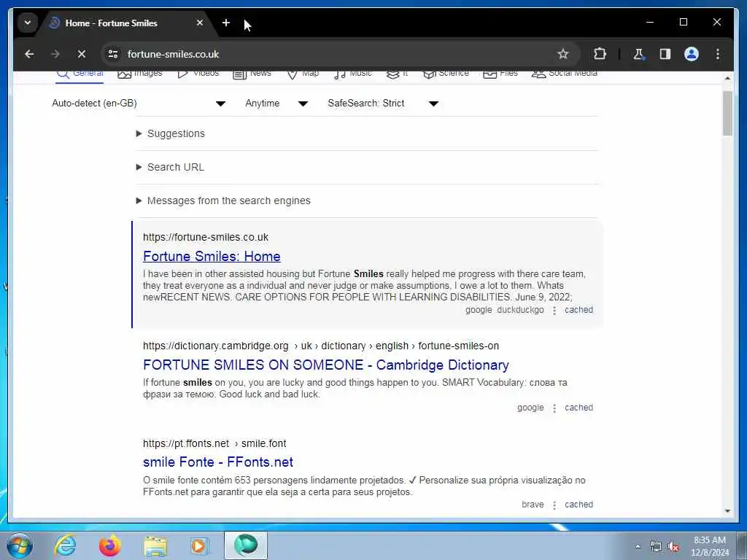747x560 pixels.
Task: Show hidden system tray icons
Action: click(x=638, y=547)
